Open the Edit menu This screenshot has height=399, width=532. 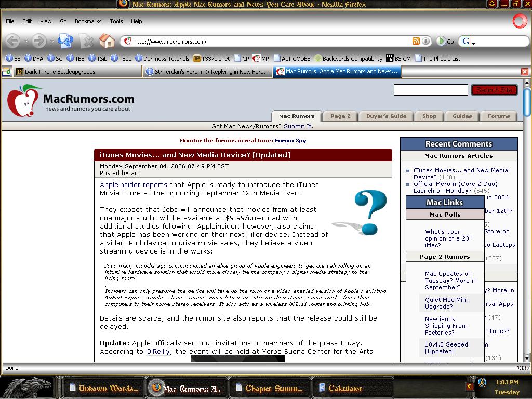(x=27, y=21)
